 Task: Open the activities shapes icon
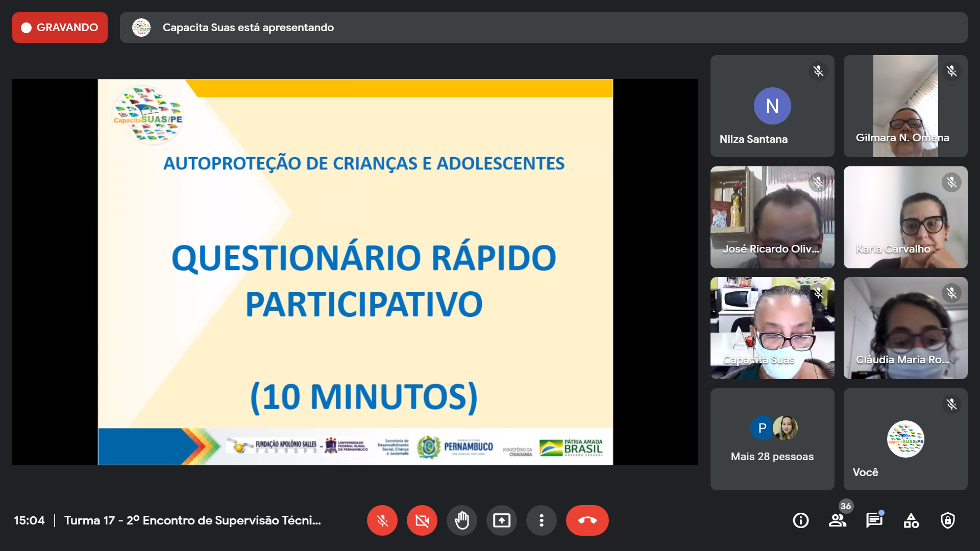tap(911, 520)
